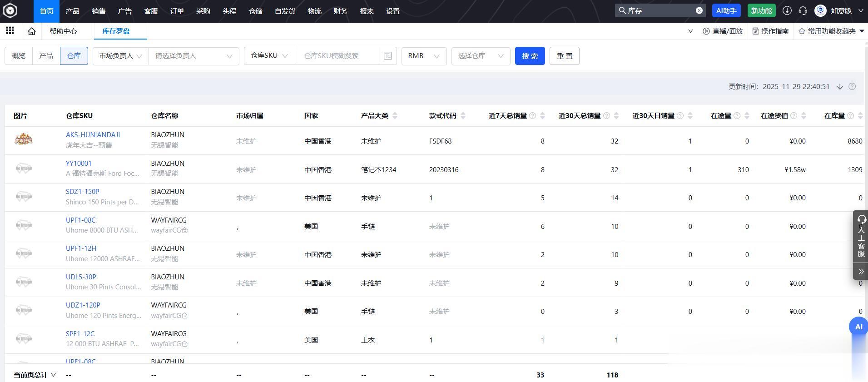Expand 当前页总计 summary selector
The width and height of the screenshot is (868, 382).
click(35, 375)
